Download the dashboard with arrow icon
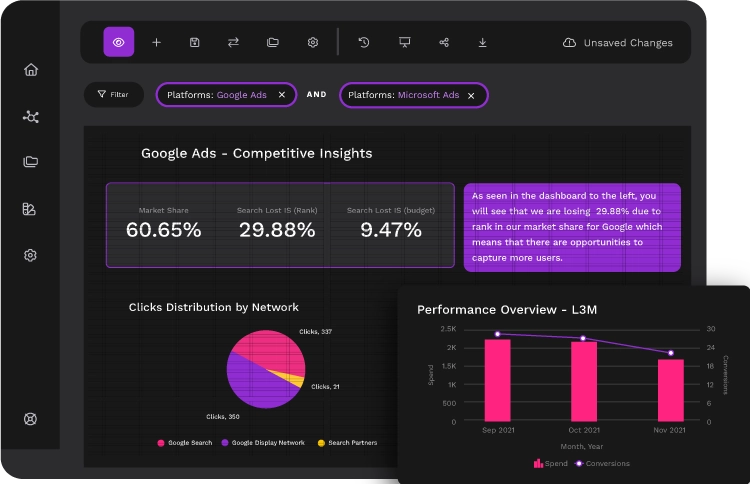750x484 pixels. coord(483,43)
